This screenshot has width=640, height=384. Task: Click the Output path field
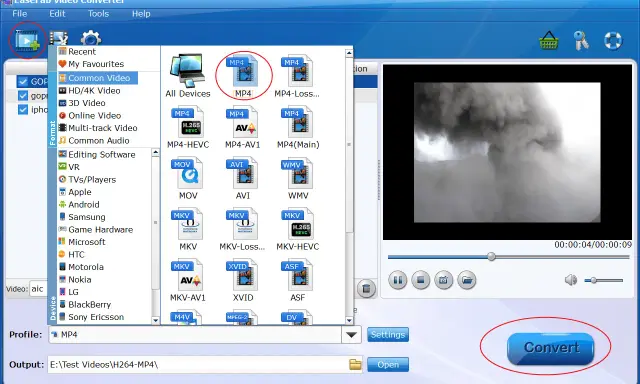[x=204, y=364]
